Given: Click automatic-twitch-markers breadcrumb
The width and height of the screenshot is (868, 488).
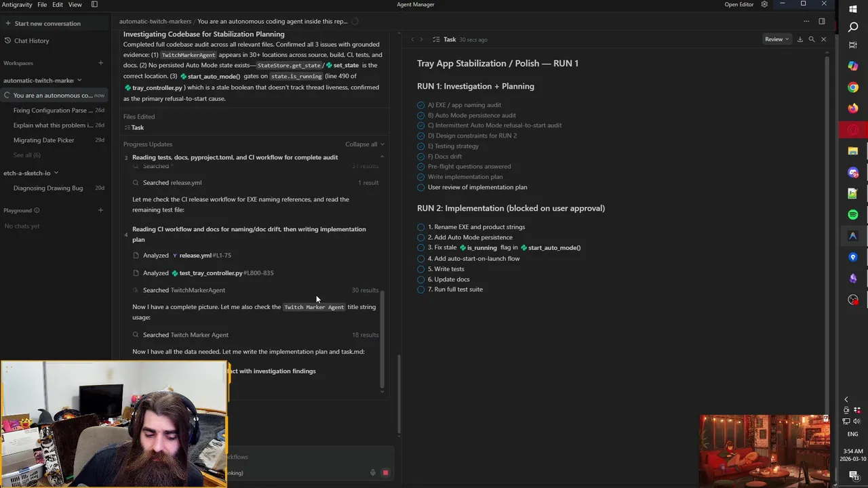Looking at the screenshot, I should pyautogui.click(x=155, y=21).
